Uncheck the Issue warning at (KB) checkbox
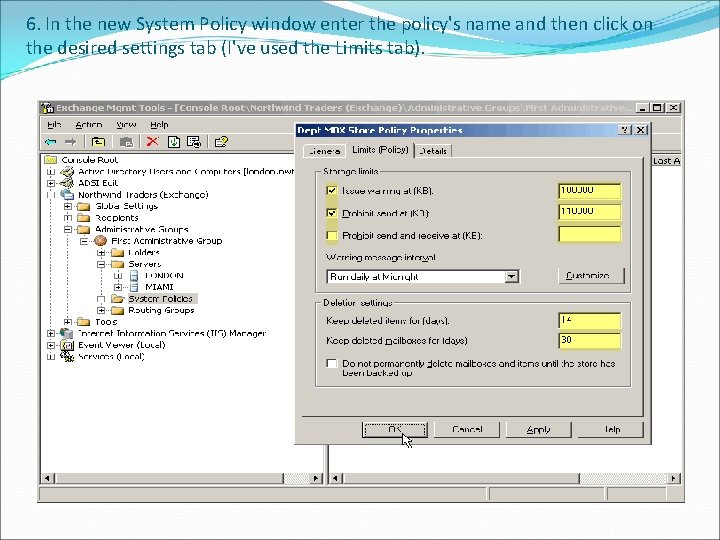Screen dimensions: 720x540 [x=332, y=190]
